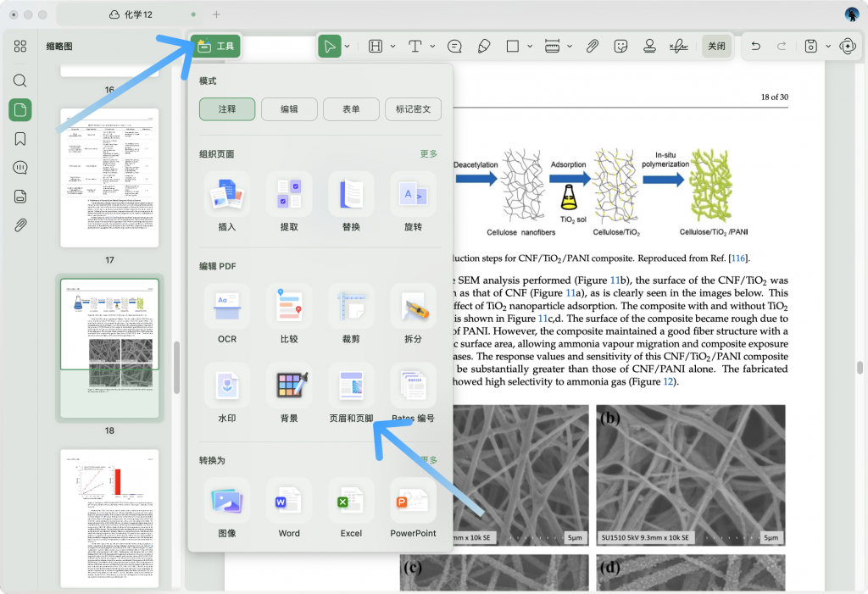Choose the text box T tool
The width and height of the screenshot is (868, 594).
coord(415,47)
